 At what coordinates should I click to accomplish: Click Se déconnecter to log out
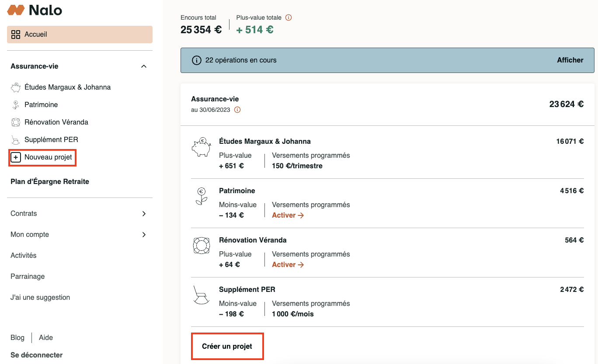[36, 355]
